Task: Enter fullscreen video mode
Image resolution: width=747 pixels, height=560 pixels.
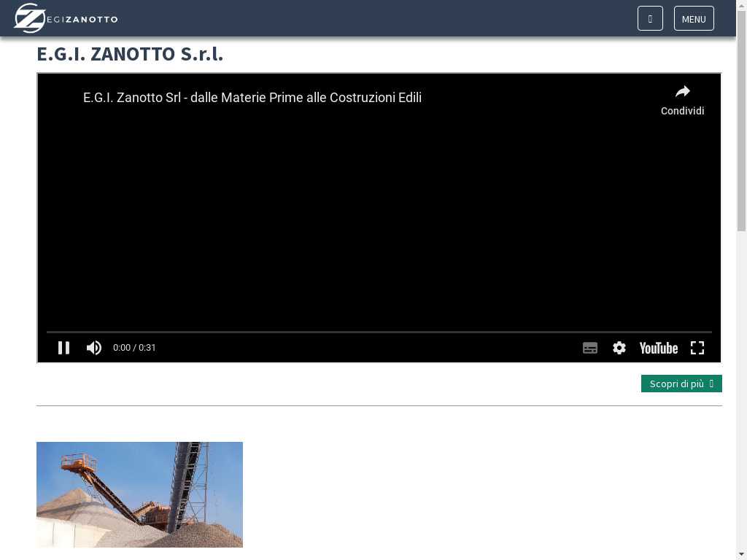Action: pyautogui.click(x=697, y=348)
